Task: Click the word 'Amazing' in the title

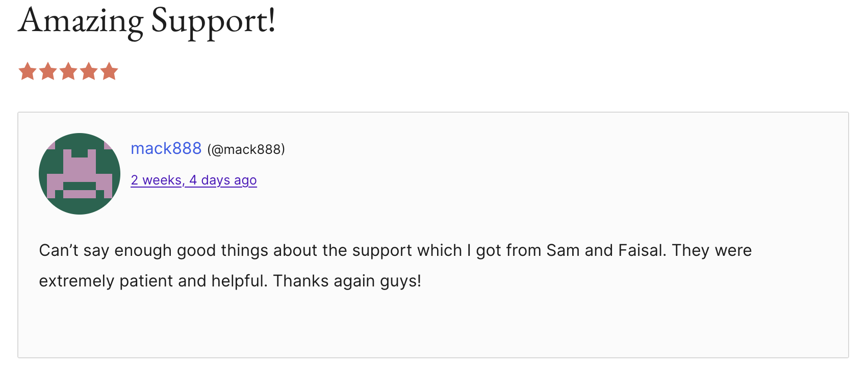Action: pyautogui.click(x=81, y=21)
